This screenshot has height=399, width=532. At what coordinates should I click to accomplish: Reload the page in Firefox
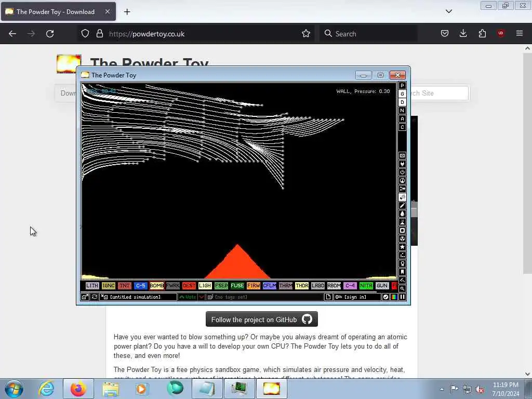coord(50,34)
